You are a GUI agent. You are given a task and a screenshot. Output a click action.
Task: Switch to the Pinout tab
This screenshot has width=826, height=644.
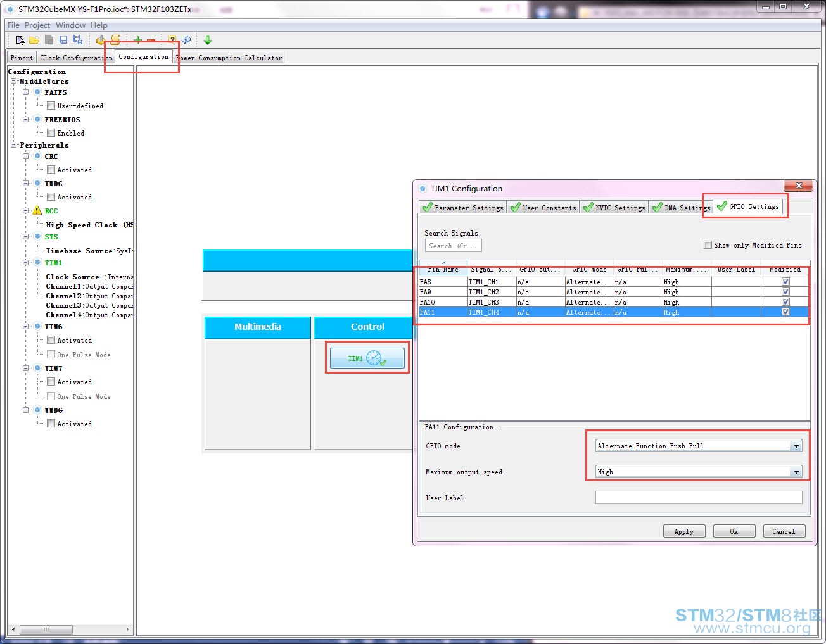click(x=22, y=58)
